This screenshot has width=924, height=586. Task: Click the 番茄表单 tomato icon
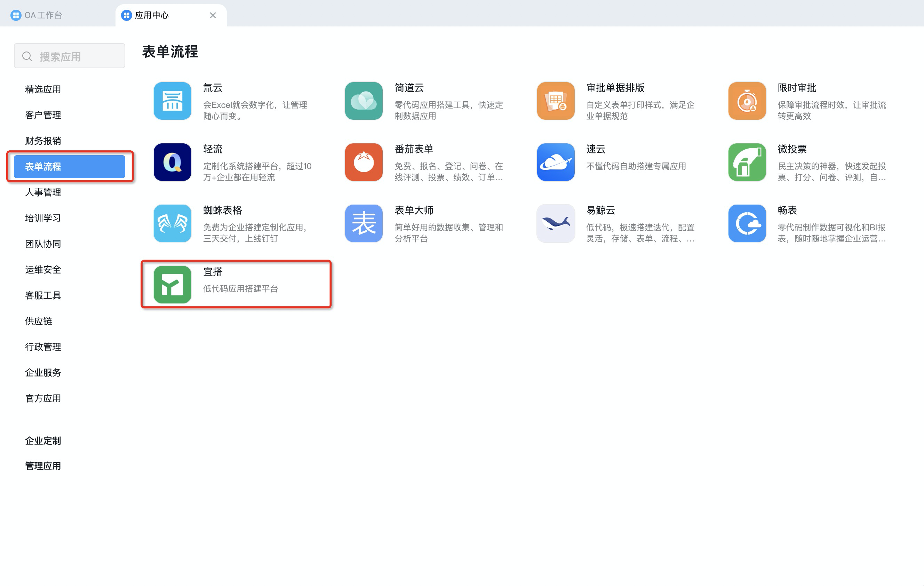click(364, 162)
